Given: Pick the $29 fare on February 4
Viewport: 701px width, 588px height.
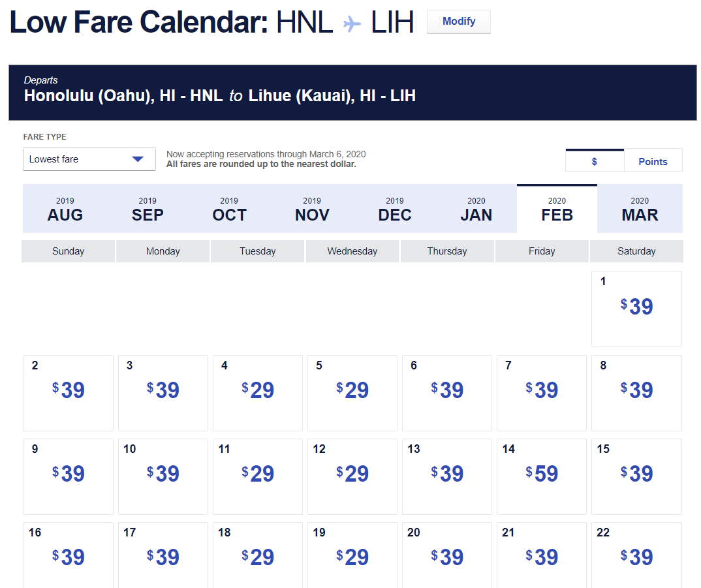Looking at the screenshot, I should click(258, 391).
